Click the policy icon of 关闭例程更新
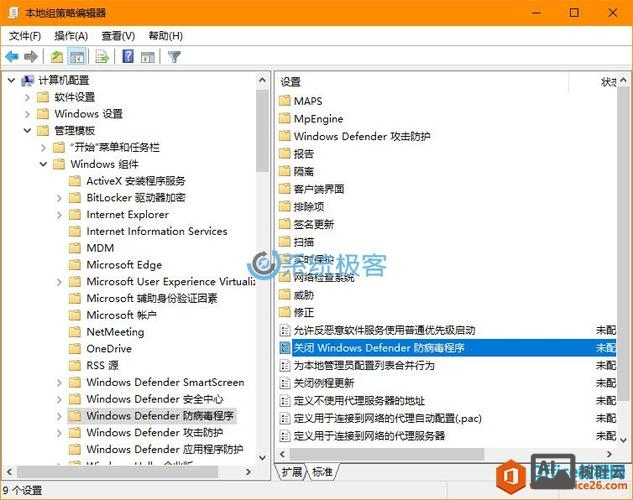 tap(285, 383)
